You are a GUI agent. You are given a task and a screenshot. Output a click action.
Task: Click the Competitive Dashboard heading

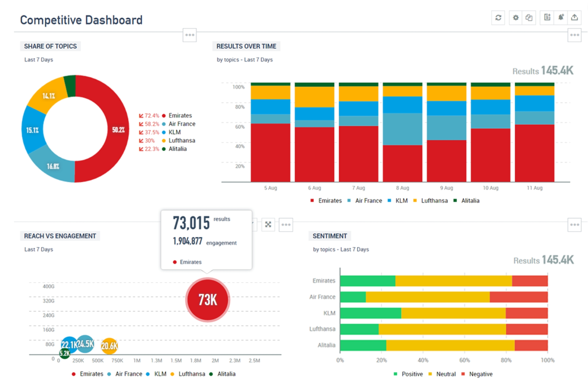tap(81, 20)
